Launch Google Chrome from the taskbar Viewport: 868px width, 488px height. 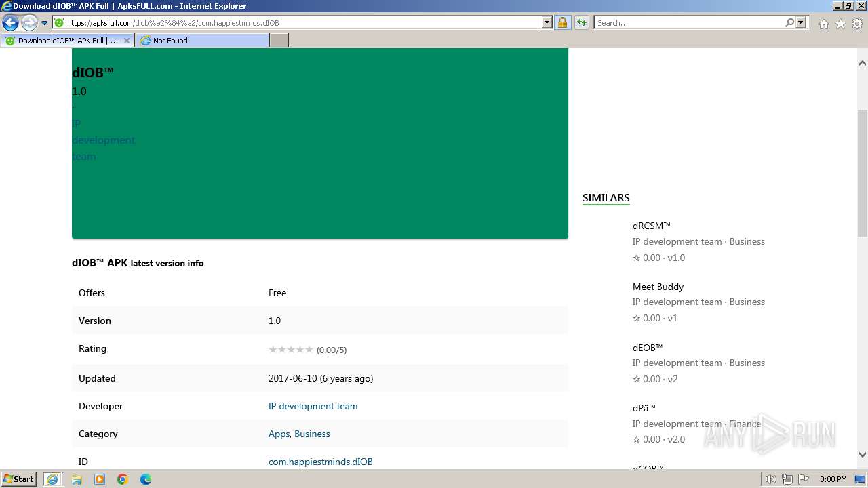[x=123, y=479]
